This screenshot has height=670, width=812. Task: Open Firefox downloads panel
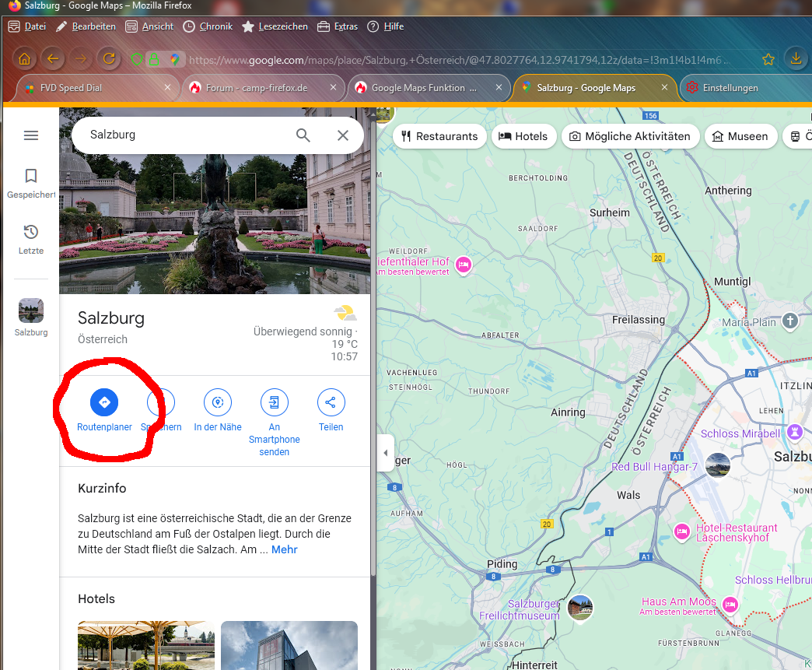(796, 58)
